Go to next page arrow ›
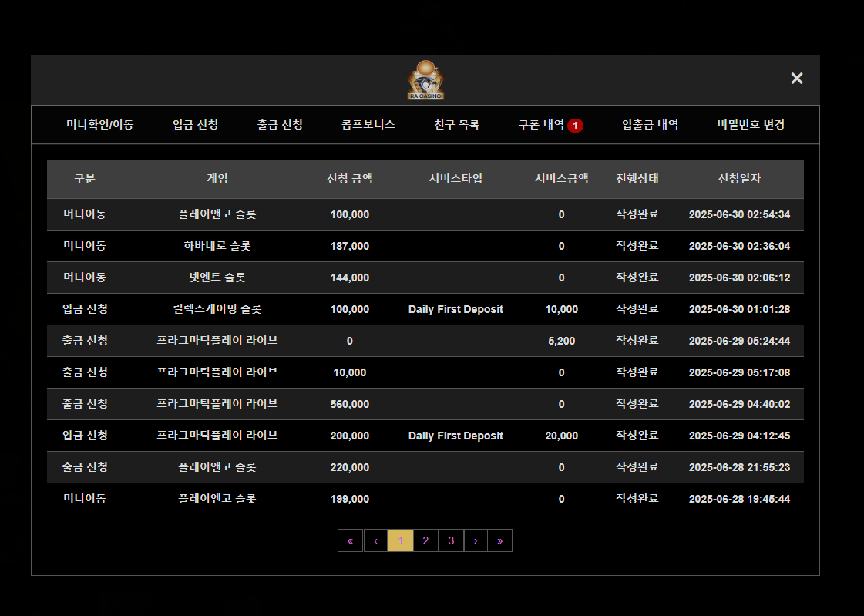Viewport: 864px width, 616px height. [x=476, y=540]
